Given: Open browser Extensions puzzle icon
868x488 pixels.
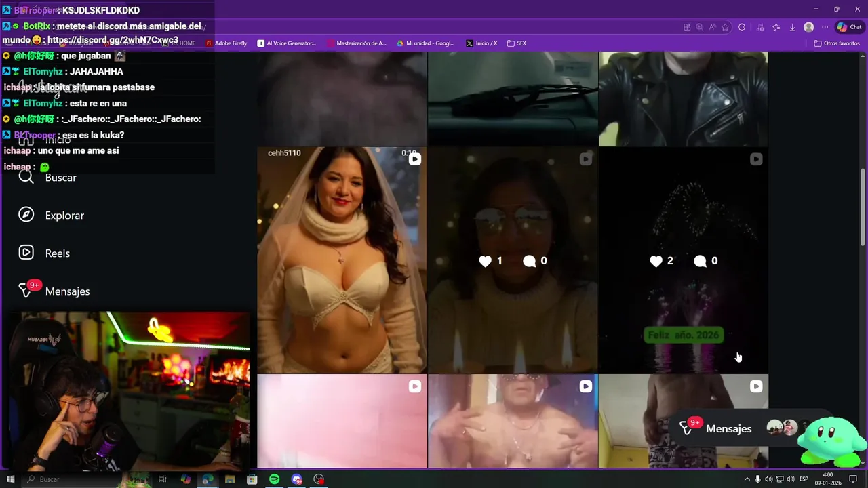Looking at the screenshot, I should 741,27.
